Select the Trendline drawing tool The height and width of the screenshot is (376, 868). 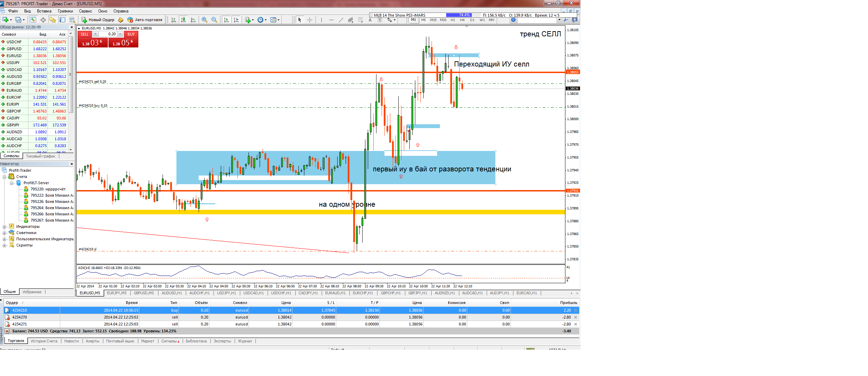click(x=341, y=20)
